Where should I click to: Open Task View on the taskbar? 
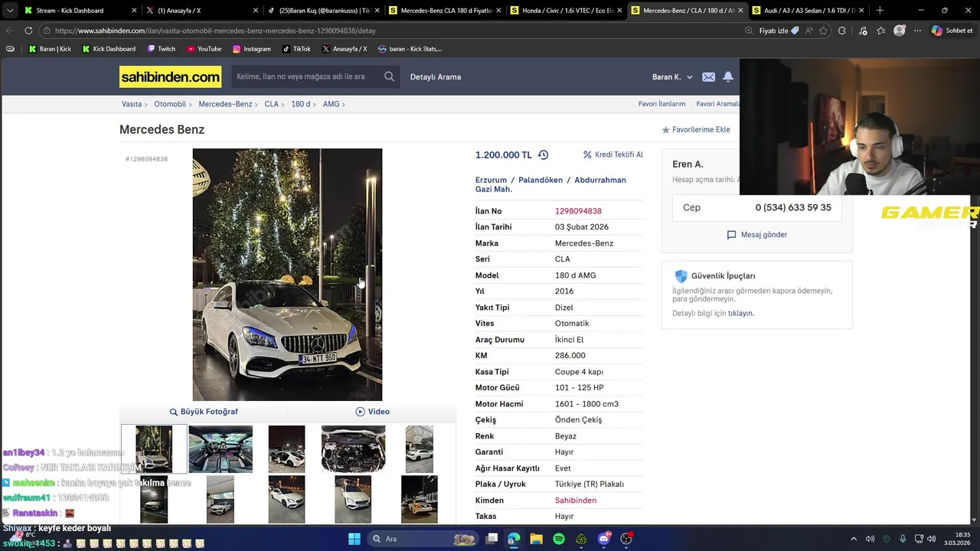coord(492,539)
